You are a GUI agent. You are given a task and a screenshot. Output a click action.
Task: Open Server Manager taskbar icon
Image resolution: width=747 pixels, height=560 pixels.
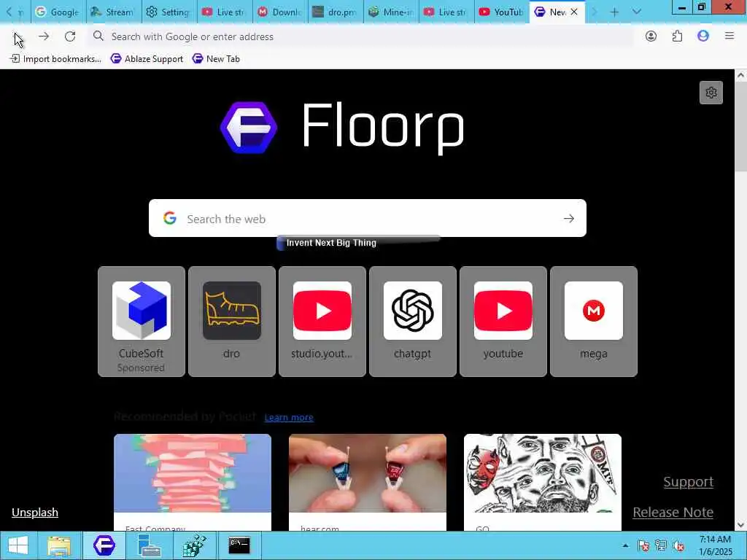pyautogui.click(x=149, y=545)
